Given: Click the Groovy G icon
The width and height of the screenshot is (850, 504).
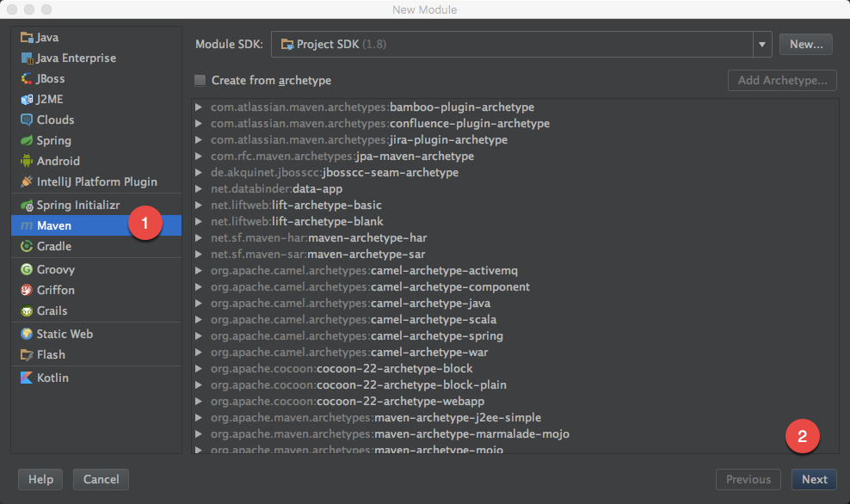Looking at the screenshot, I should 27,269.
